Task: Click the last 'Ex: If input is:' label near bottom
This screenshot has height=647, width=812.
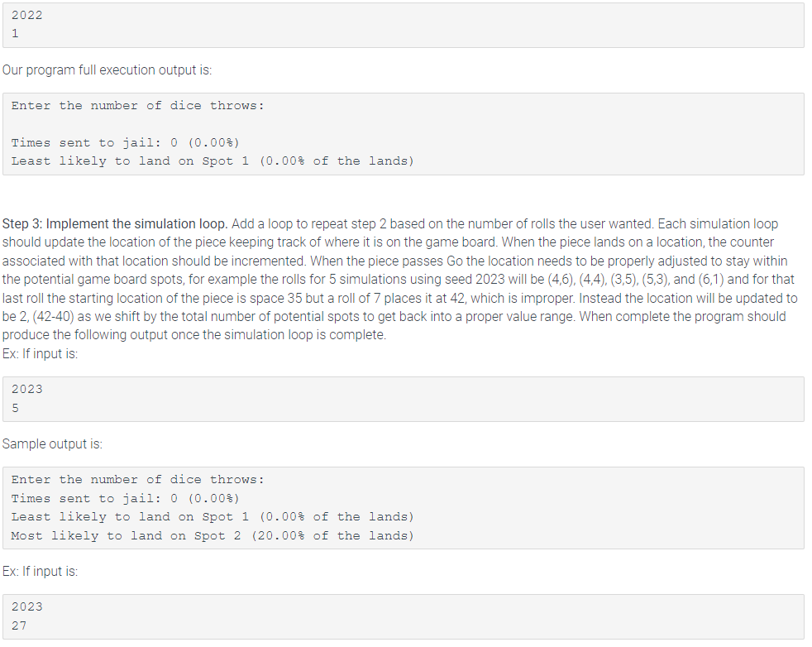Action: [40, 572]
